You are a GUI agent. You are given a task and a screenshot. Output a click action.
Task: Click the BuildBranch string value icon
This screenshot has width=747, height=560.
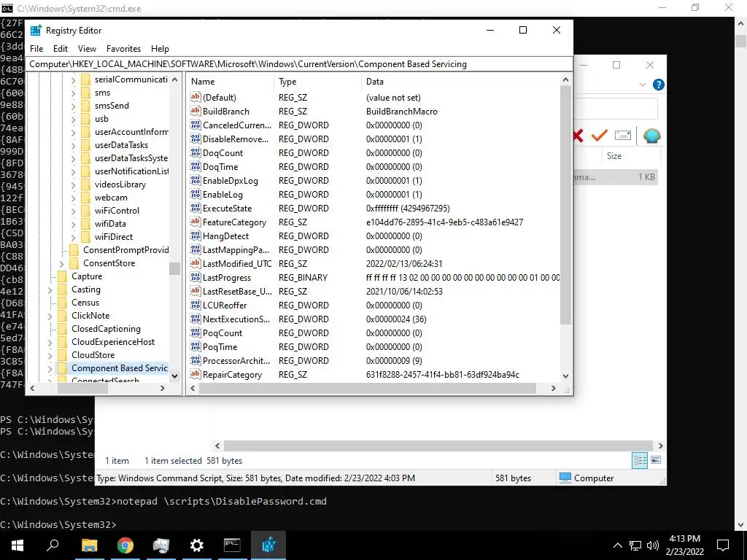pyautogui.click(x=195, y=111)
